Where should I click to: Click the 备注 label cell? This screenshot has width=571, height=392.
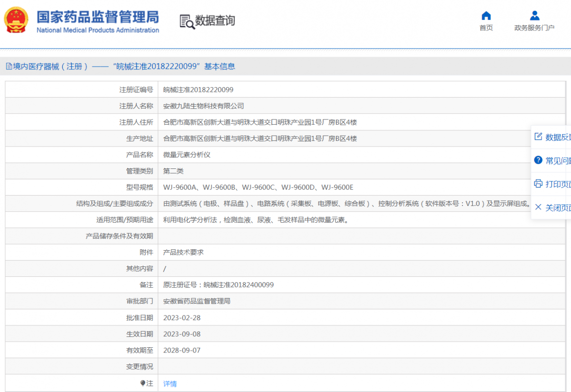(x=82, y=284)
